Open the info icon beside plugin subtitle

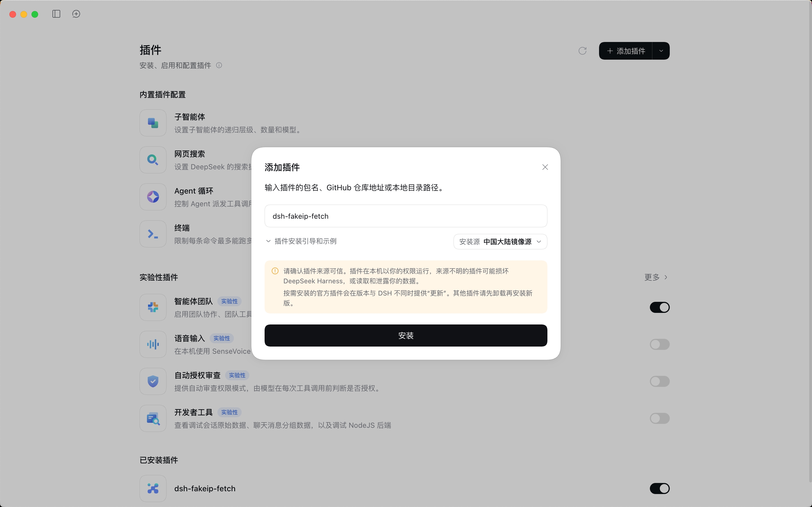[219, 65]
